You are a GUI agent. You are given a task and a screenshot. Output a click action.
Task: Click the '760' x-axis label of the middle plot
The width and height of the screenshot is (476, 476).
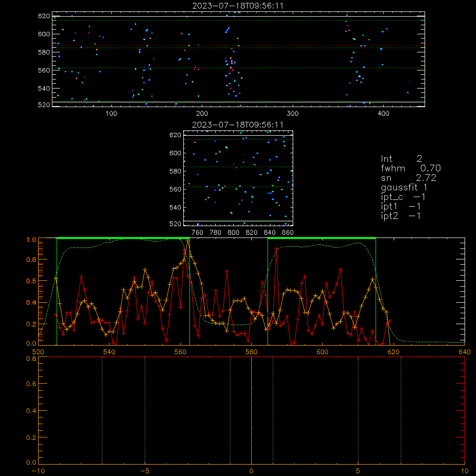coord(198,233)
